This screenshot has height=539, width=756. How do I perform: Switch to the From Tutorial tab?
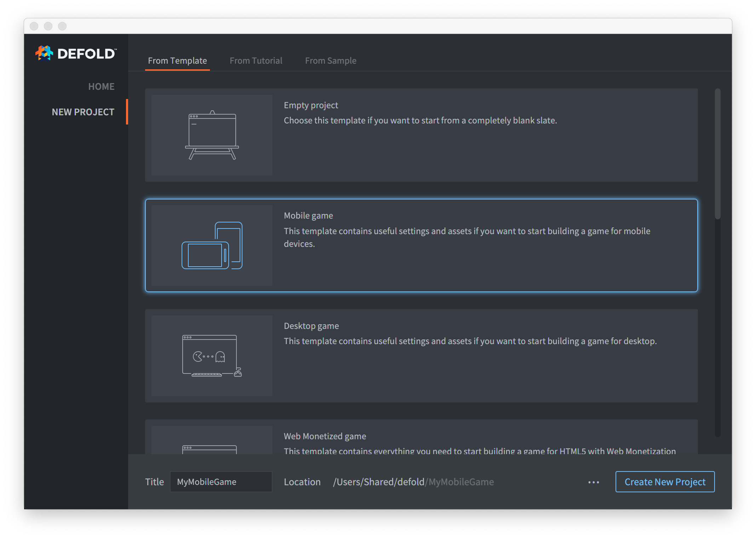(256, 60)
